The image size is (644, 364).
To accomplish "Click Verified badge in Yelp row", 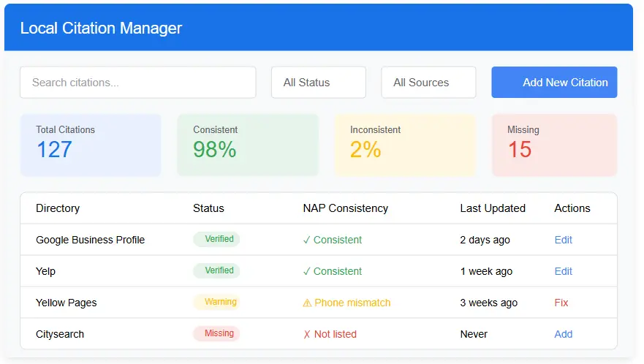I will pos(216,270).
